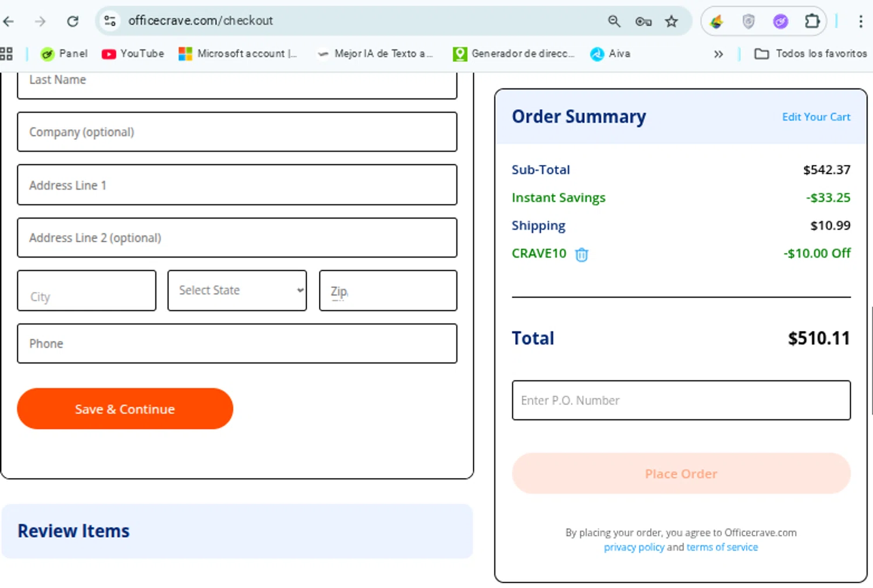The height and width of the screenshot is (588, 873).
Task: Click the zoom magnifier icon in address bar
Action: click(614, 22)
